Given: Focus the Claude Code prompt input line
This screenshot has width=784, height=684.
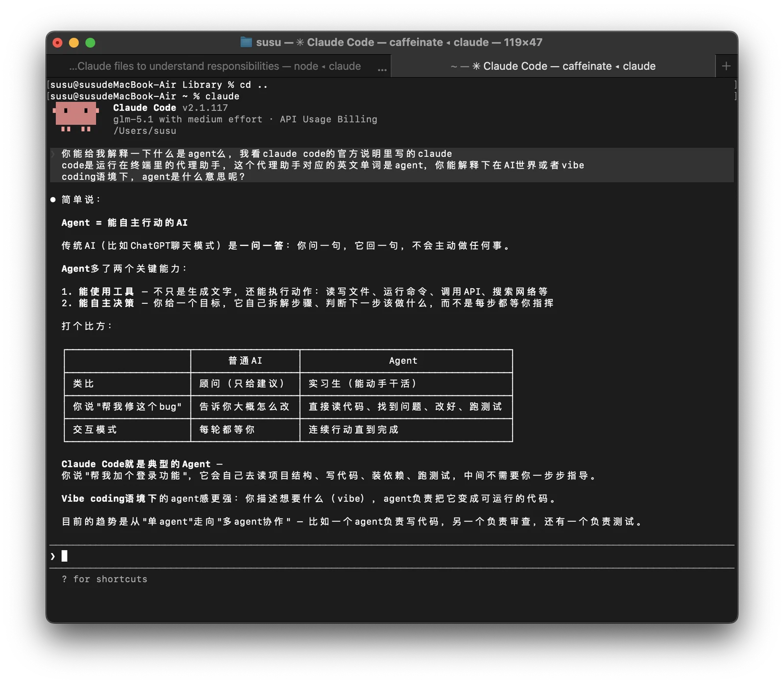Looking at the screenshot, I should pyautogui.click(x=392, y=556).
